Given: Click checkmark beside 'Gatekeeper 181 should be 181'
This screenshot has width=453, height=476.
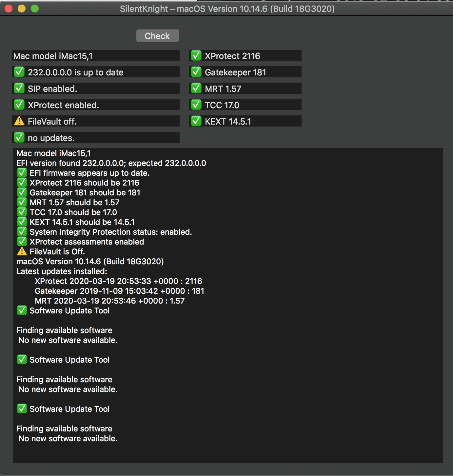Looking at the screenshot, I should [x=22, y=192].
